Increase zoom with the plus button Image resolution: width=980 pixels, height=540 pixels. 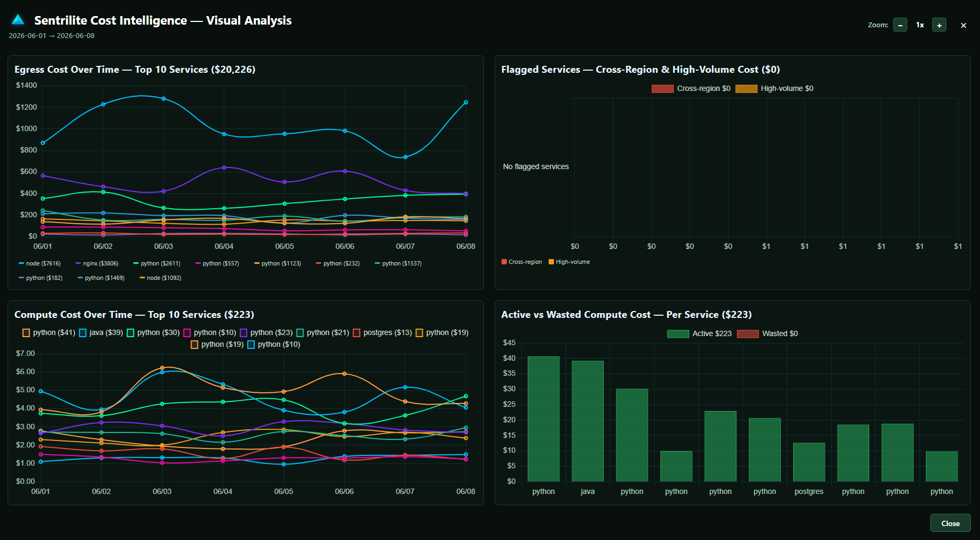point(939,25)
